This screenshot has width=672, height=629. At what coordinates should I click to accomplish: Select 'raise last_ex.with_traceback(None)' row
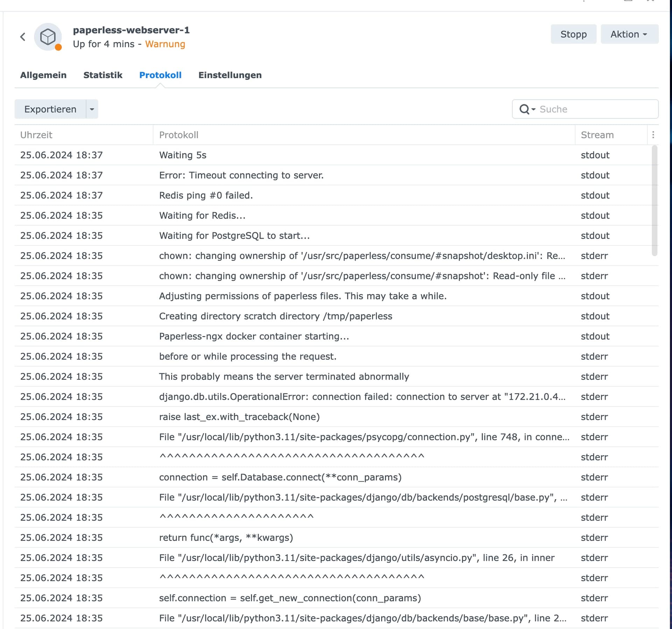[336, 417]
